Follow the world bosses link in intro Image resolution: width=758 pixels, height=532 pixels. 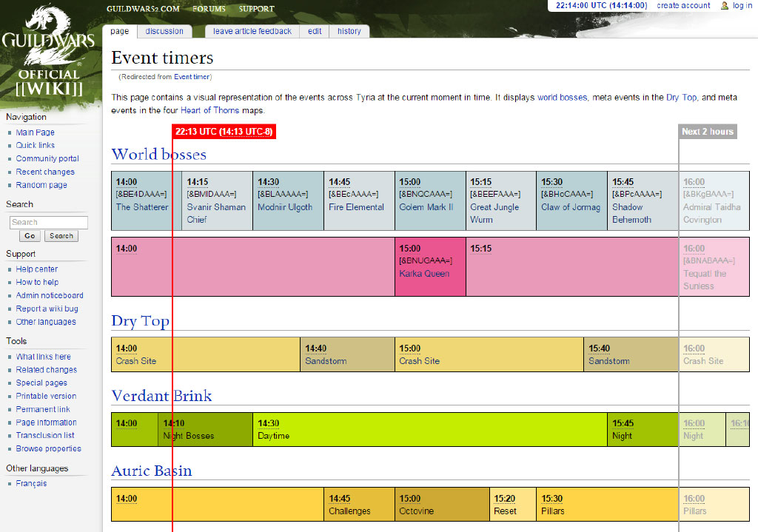(563, 97)
